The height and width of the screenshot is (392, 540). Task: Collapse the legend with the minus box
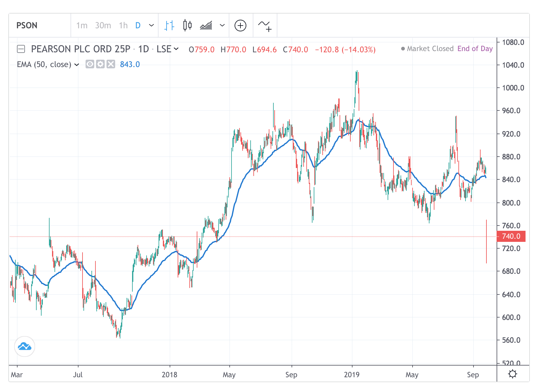(21, 49)
